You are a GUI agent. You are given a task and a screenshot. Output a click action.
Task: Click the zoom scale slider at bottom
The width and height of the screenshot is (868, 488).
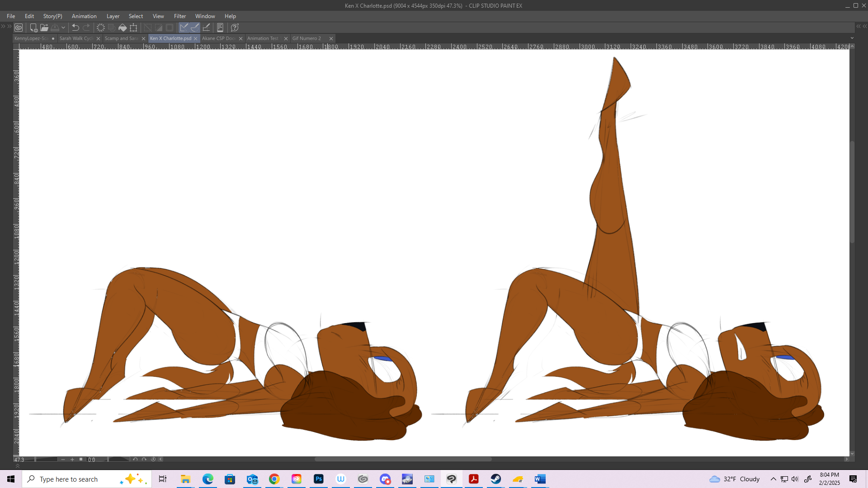point(47,460)
